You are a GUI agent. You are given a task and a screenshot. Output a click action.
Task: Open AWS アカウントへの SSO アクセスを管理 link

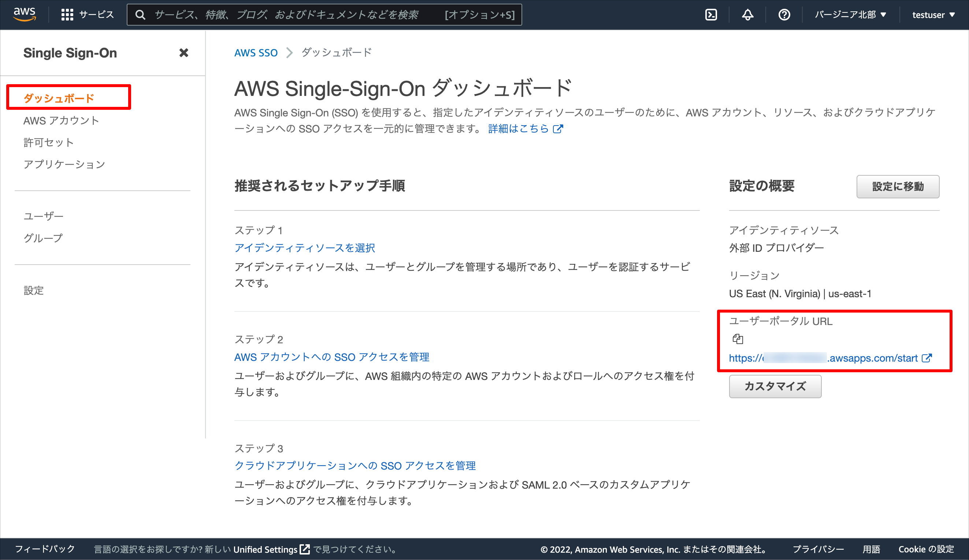[x=332, y=356]
